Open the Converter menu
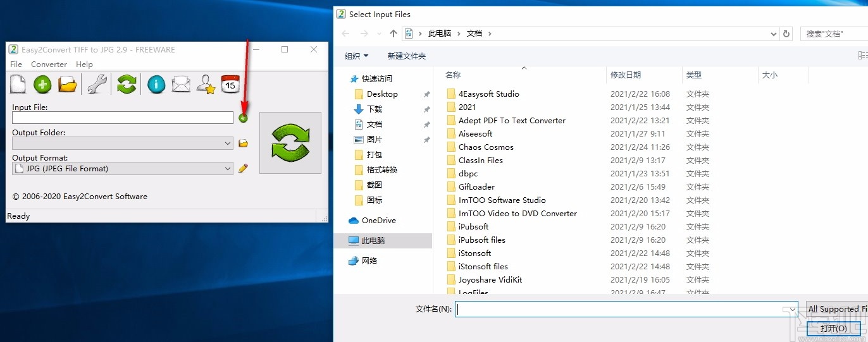Image resolution: width=868 pixels, height=342 pixels. click(49, 64)
